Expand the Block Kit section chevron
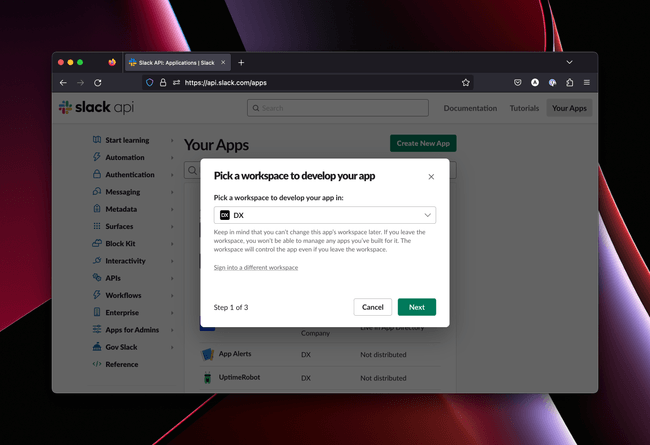 tap(172, 244)
